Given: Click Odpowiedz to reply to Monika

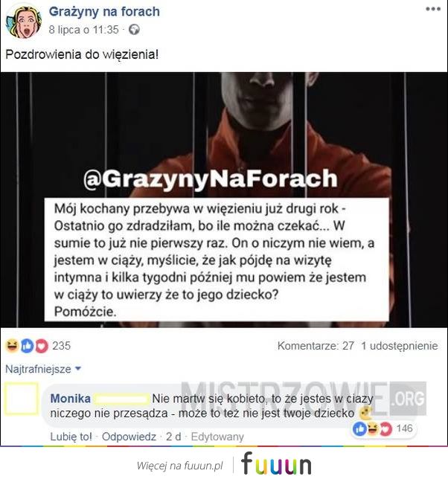Looking at the screenshot, I should pyautogui.click(x=129, y=437).
